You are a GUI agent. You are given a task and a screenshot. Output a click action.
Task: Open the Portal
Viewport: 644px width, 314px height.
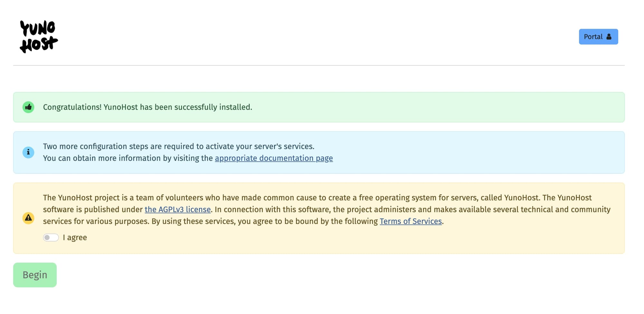point(598,36)
